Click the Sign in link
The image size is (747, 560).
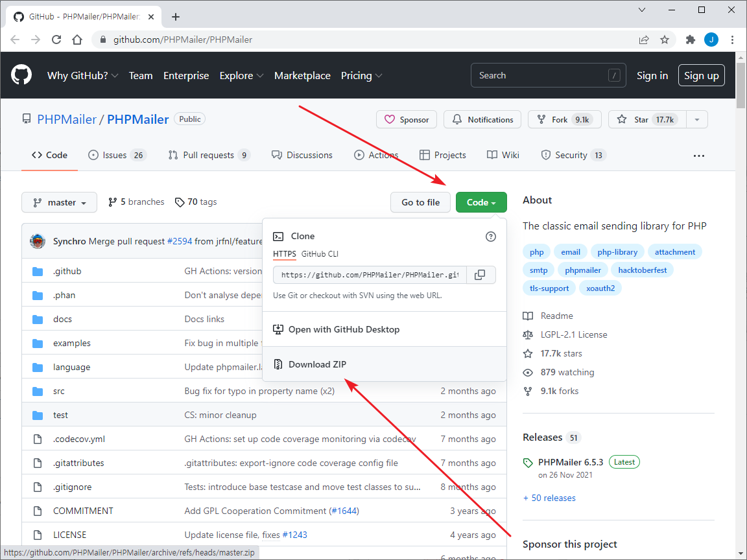652,75
